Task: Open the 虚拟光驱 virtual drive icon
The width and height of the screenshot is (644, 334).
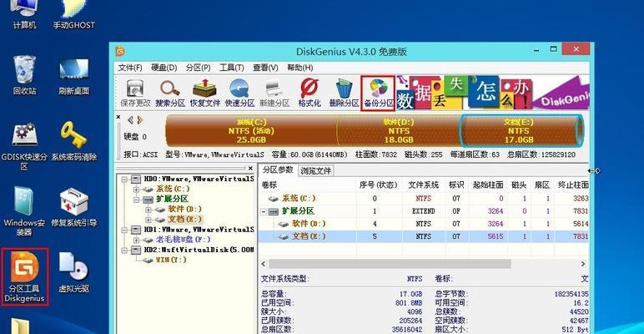Action: pyautogui.click(x=74, y=272)
